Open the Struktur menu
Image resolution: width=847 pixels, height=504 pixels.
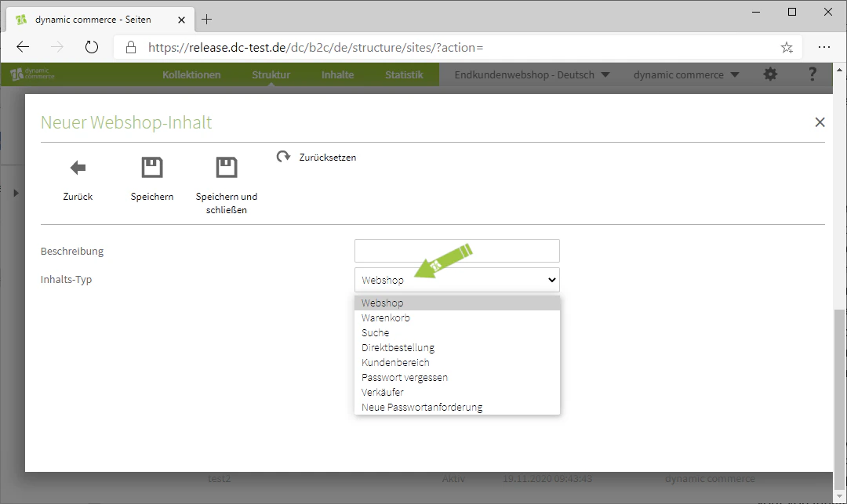[x=271, y=75]
